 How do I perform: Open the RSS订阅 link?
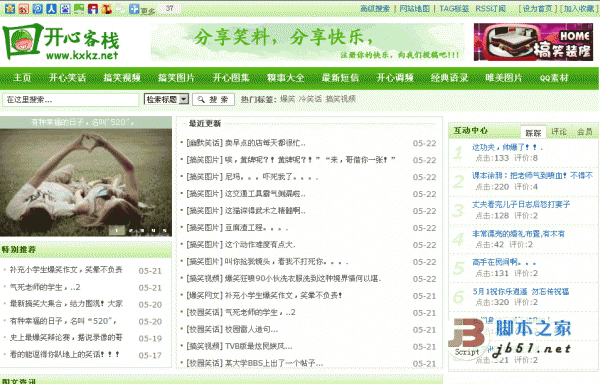coord(491,8)
